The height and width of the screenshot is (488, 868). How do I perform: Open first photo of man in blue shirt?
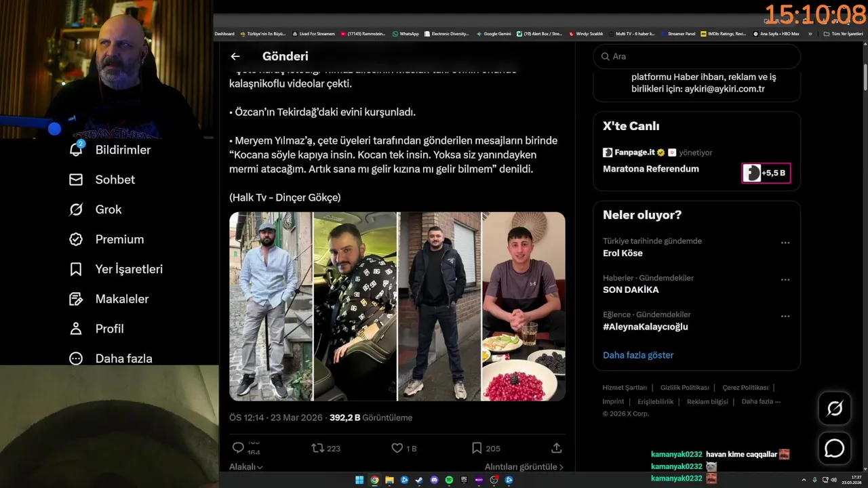(x=271, y=306)
